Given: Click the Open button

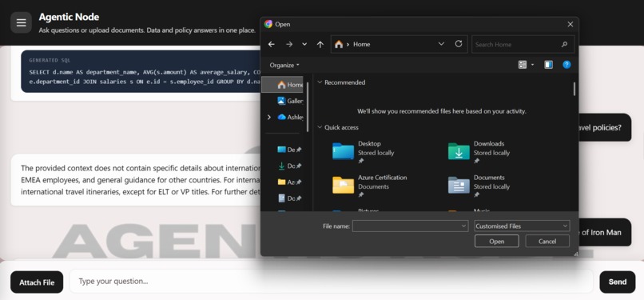Looking at the screenshot, I should [496, 242].
